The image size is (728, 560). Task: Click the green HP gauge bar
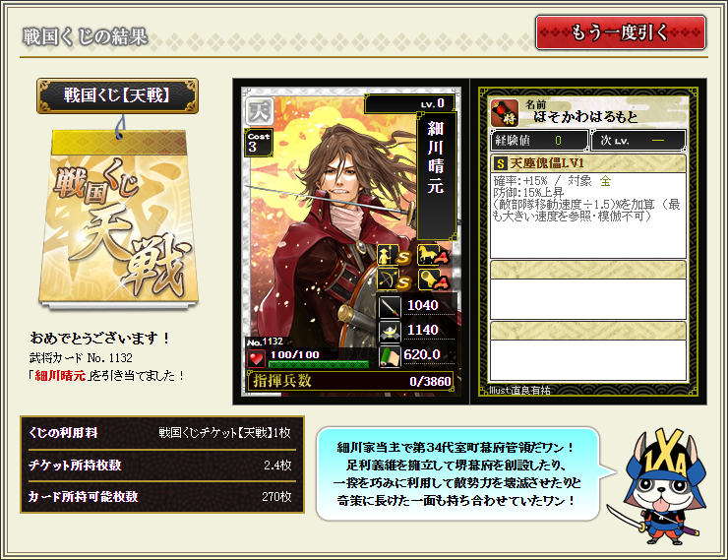[319, 364]
